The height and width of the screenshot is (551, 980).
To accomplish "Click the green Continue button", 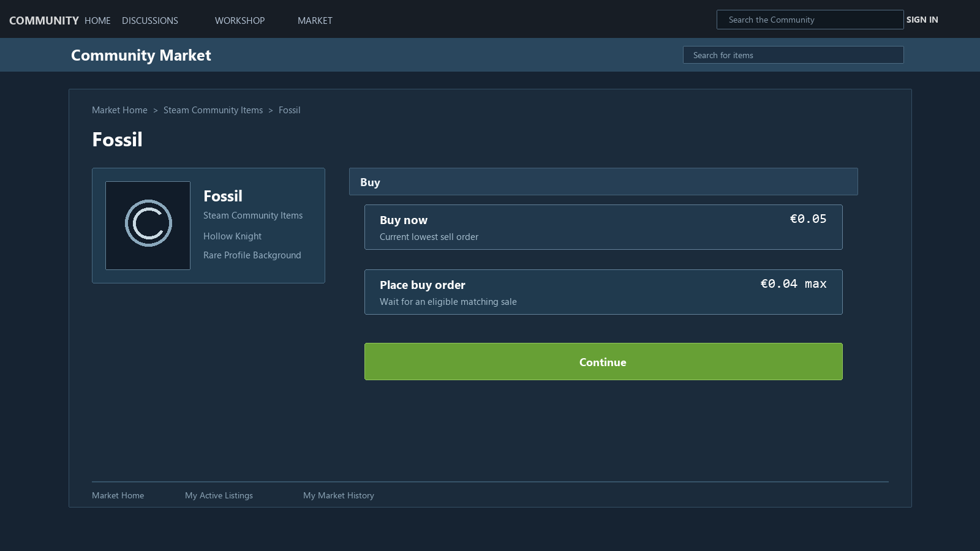I will coord(603,362).
